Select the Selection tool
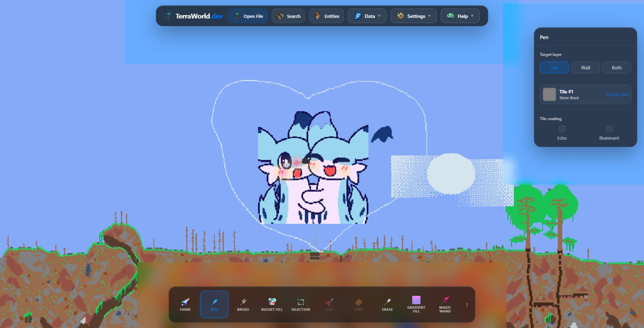 click(301, 305)
